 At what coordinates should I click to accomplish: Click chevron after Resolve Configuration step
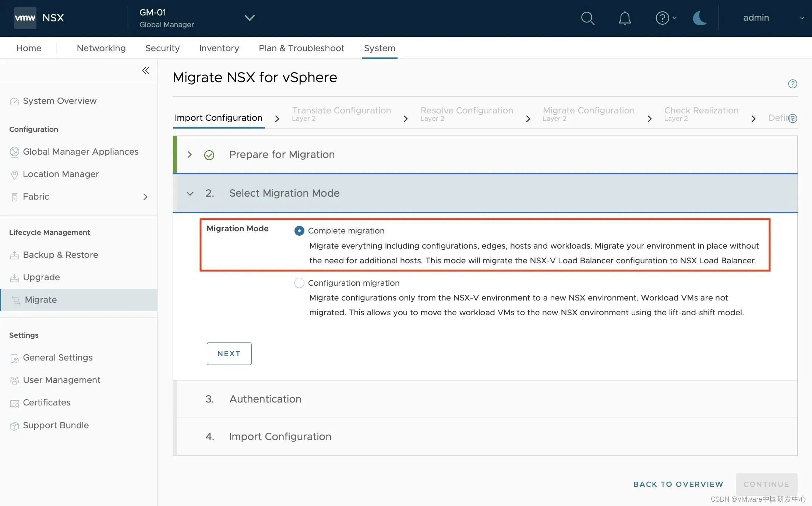tap(528, 119)
